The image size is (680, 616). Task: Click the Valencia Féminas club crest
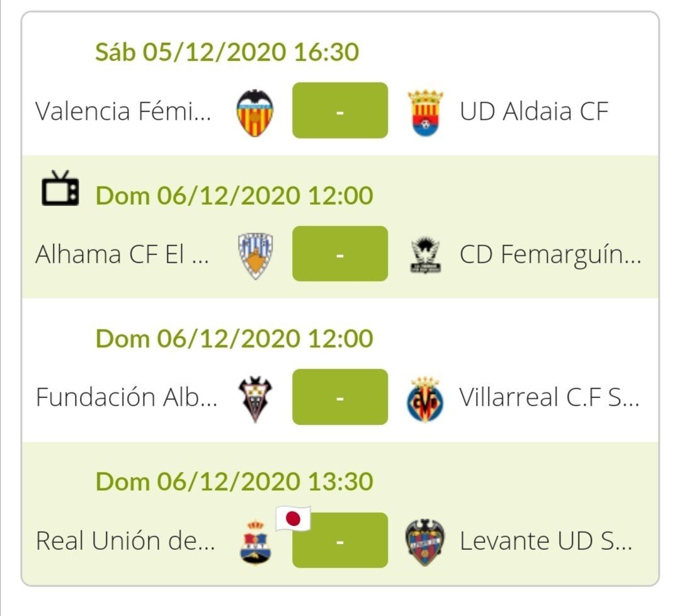255,112
